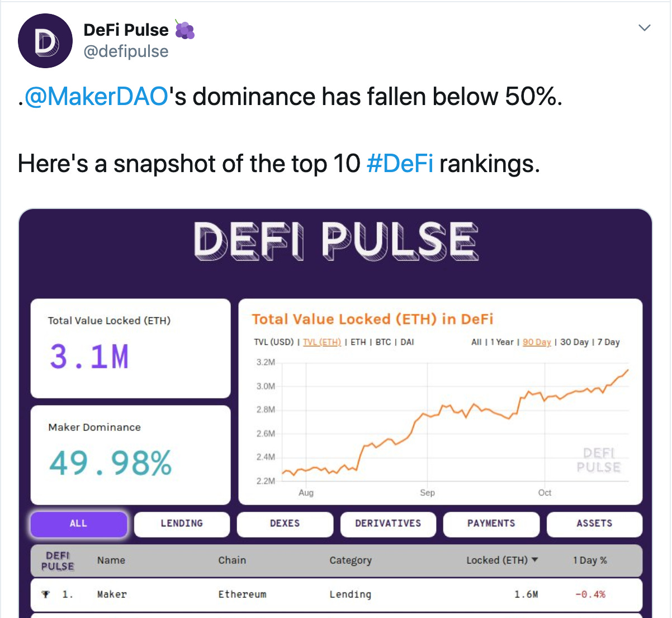This screenshot has height=618, width=672.
Task: Open the DERIVATIVES tab
Action: [x=388, y=524]
